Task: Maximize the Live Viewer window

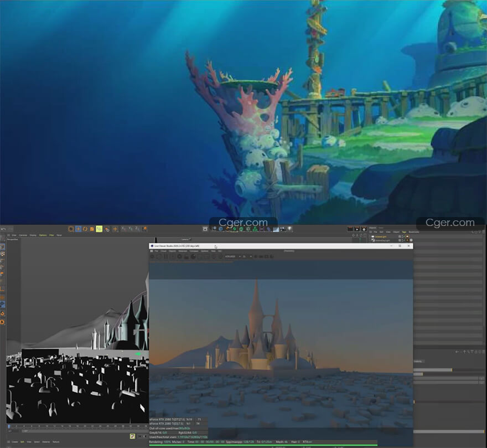Action: (x=400, y=246)
